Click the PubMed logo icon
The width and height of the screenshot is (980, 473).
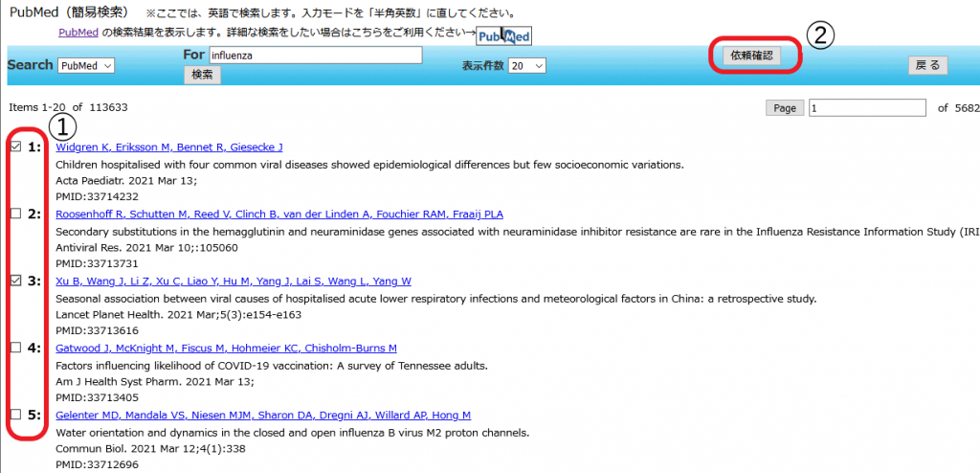pos(503,36)
